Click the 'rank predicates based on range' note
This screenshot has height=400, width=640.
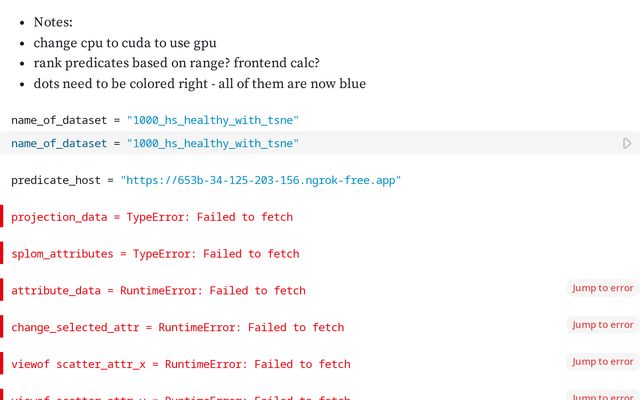[176, 63]
